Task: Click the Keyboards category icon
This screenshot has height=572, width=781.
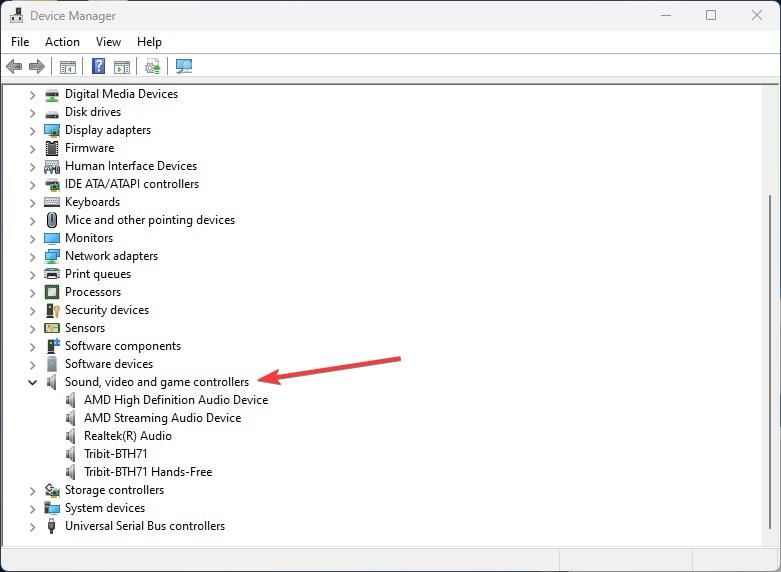Action: [52, 202]
